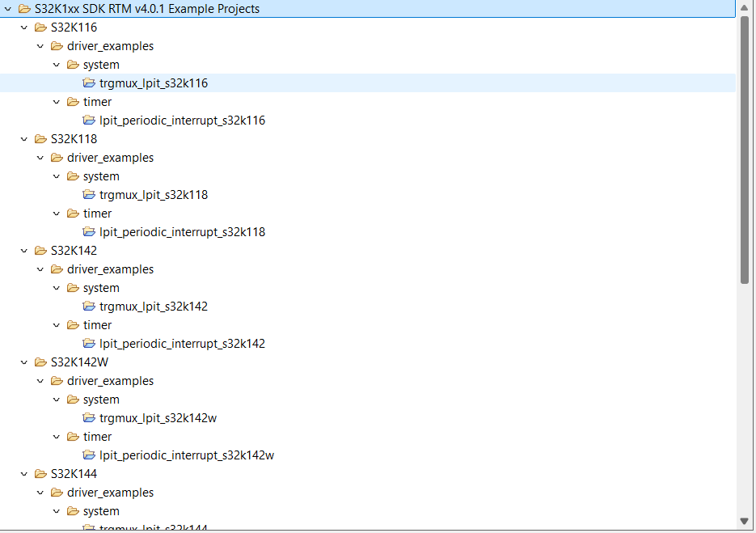Click the folder icon beside trgmux_lpit_s32k142w

89,417
